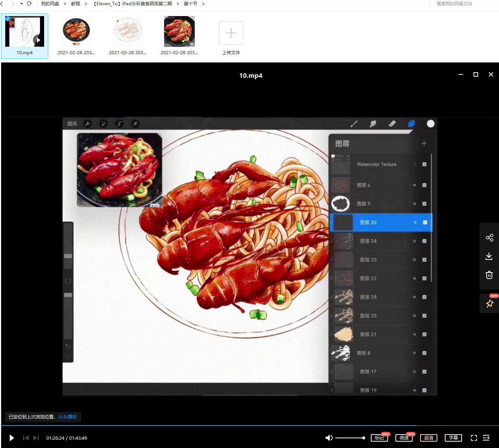The image size is (499, 448).
Task: Open the 字幕 subtitles options
Action: click(453, 438)
